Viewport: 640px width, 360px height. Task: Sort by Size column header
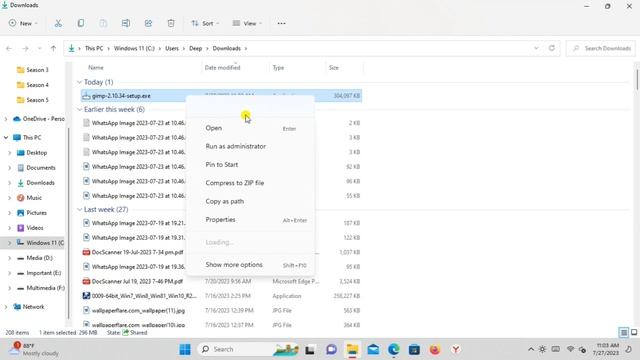coord(334,68)
